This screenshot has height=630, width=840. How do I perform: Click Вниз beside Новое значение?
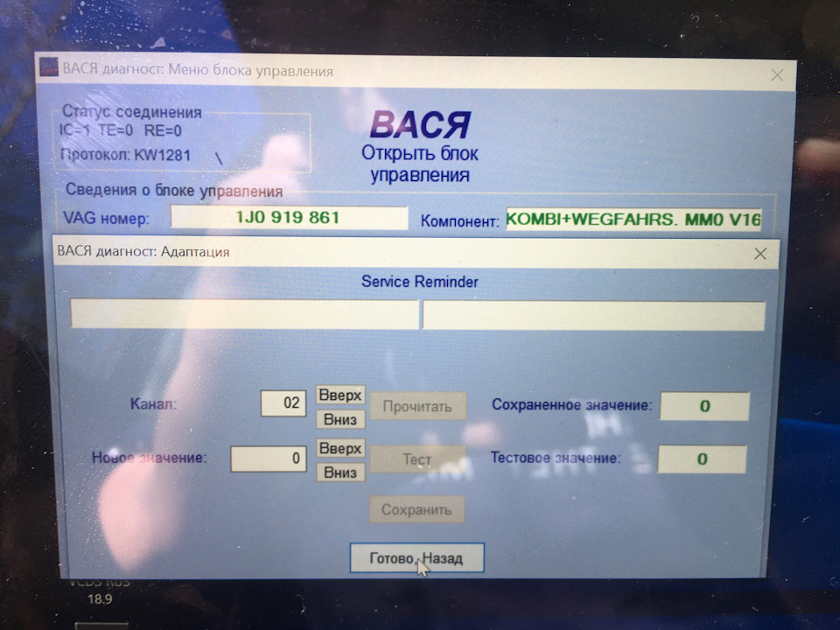tap(340, 472)
